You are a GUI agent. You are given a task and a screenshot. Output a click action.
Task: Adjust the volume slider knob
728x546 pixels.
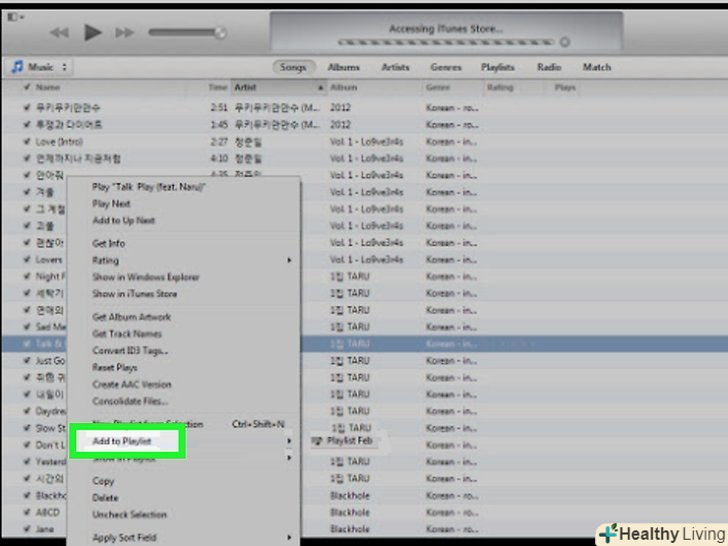pyautogui.click(x=220, y=32)
